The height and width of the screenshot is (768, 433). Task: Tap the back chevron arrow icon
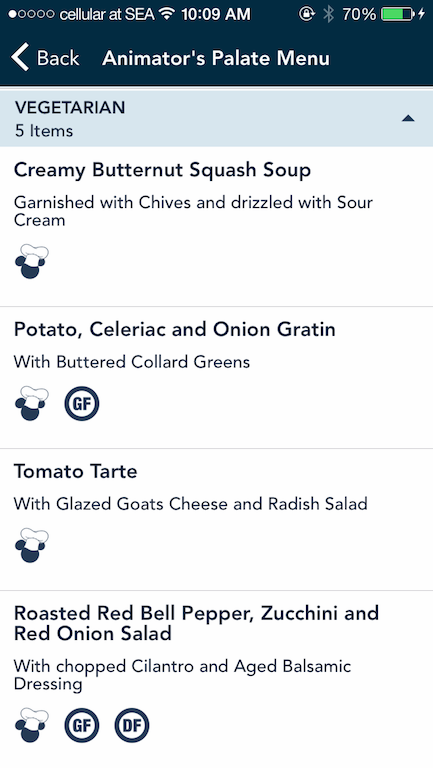click(20, 57)
